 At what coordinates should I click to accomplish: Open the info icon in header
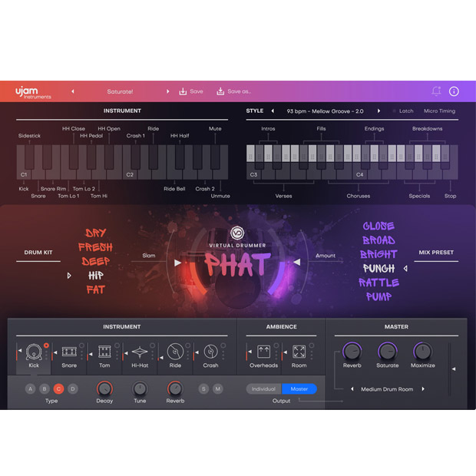454,91
